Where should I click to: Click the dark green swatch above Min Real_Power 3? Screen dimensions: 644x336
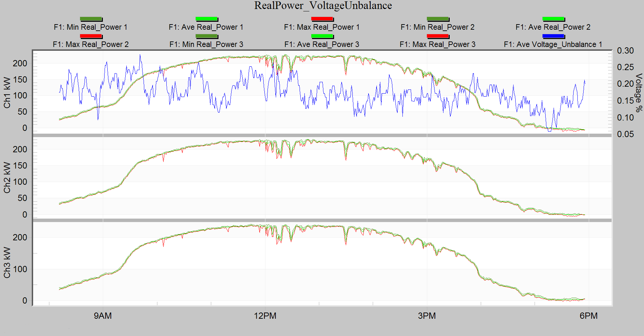[206, 36]
